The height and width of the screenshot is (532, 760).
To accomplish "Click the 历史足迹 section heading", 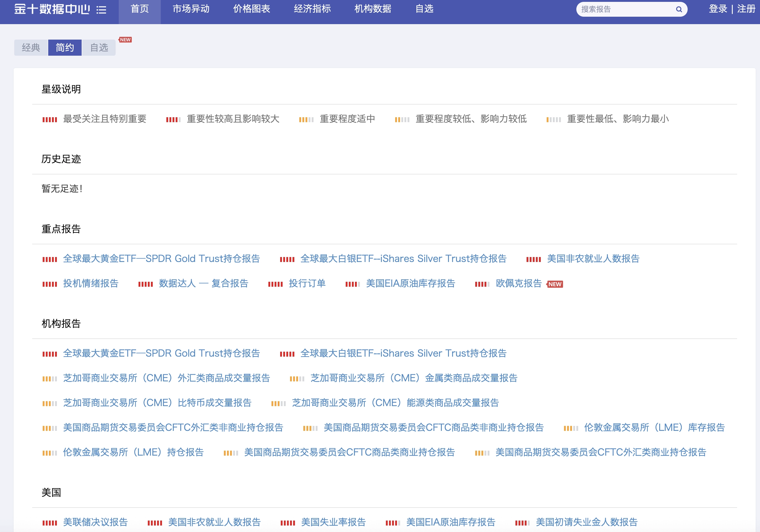I will [x=61, y=159].
